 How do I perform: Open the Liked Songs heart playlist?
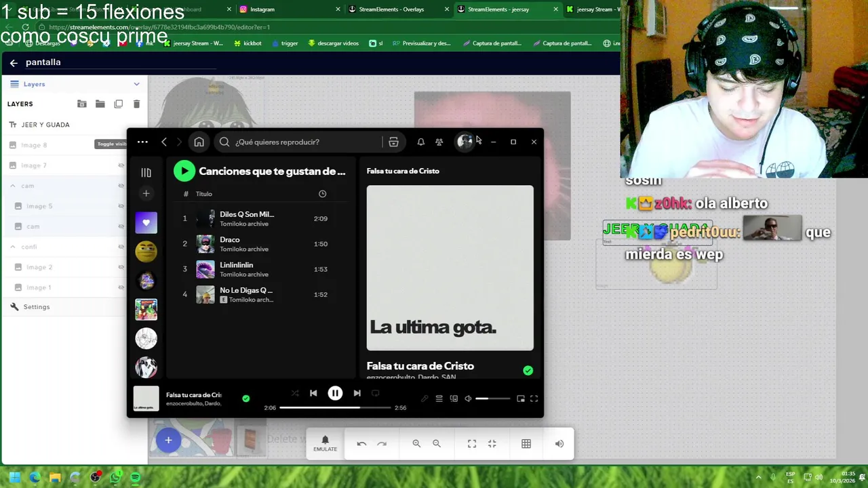(146, 222)
